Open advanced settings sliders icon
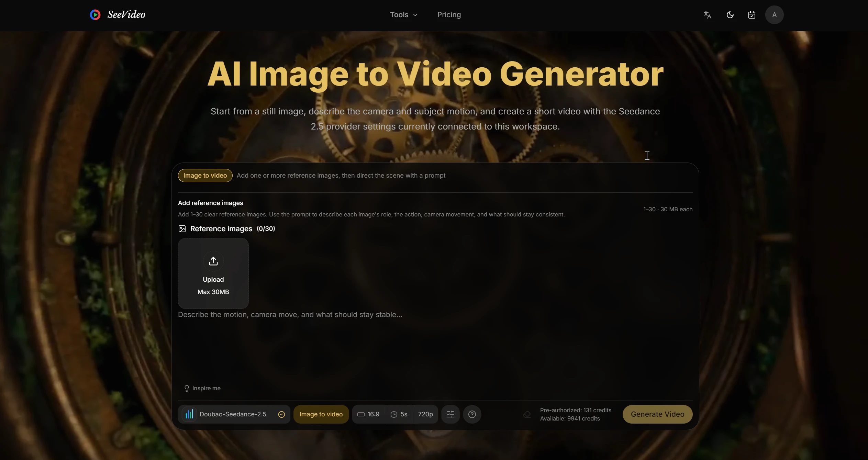 pos(450,414)
